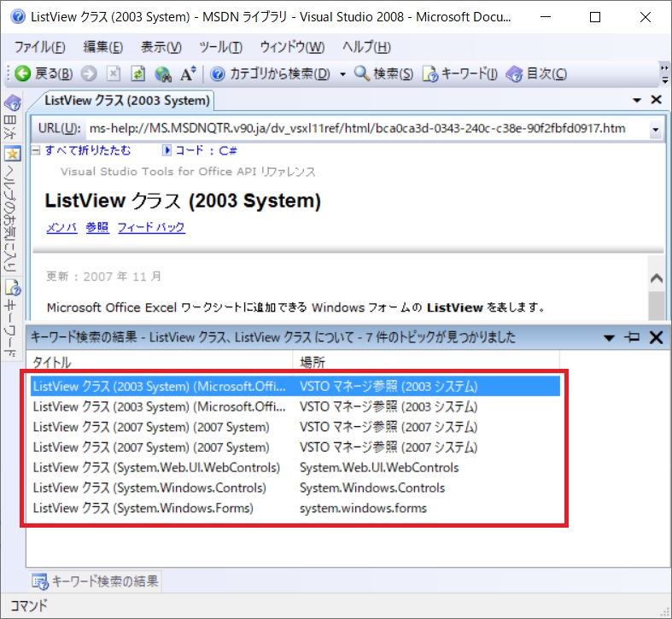Click the document vertical scrollbar thumb
Image resolution: width=672 pixels, height=619 pixels.
point(656,305)
